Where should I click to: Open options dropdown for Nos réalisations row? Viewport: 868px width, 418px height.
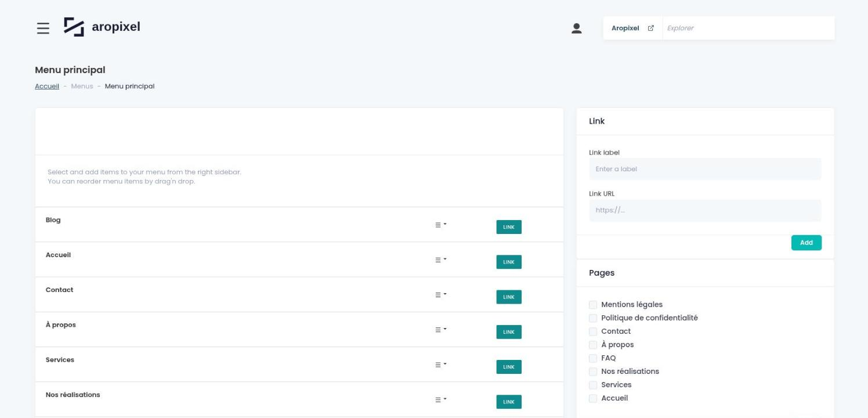pos(441,399)
